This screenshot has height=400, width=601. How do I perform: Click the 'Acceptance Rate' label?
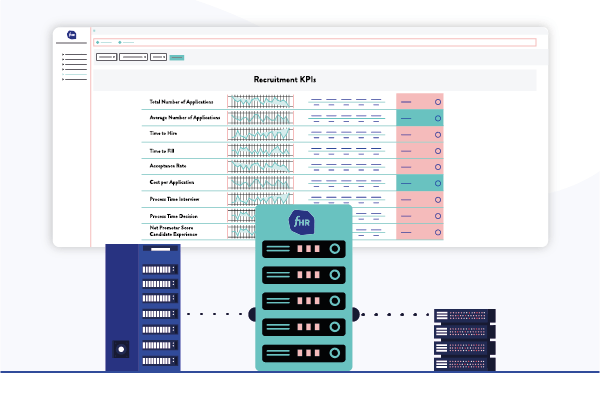point(168,166)
